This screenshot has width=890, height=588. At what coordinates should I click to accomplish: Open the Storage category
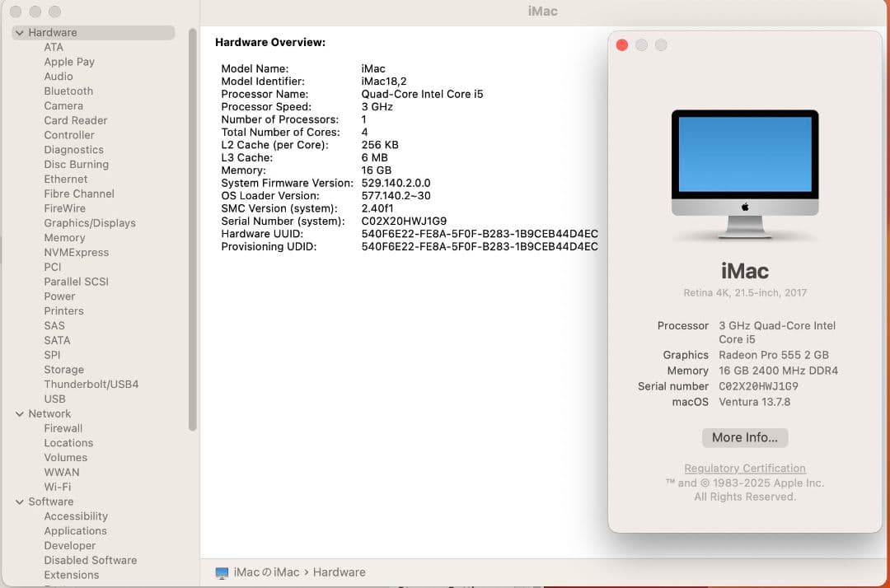click(64, 369)
